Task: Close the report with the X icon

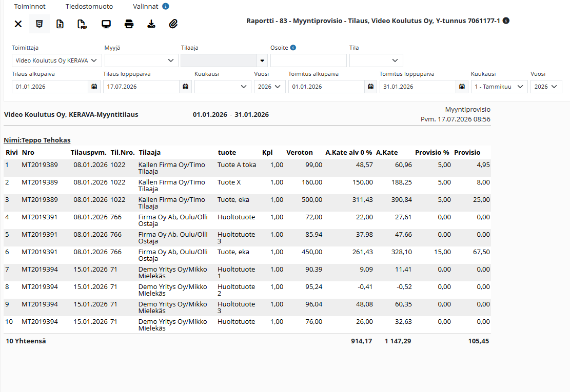Action: coord(18,24)
